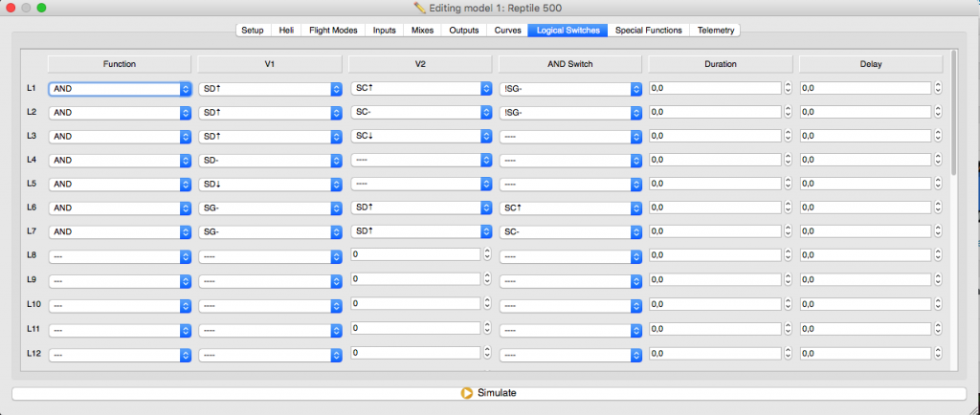Click the L1 Duration stepper arrows

[x=788, y=89]
